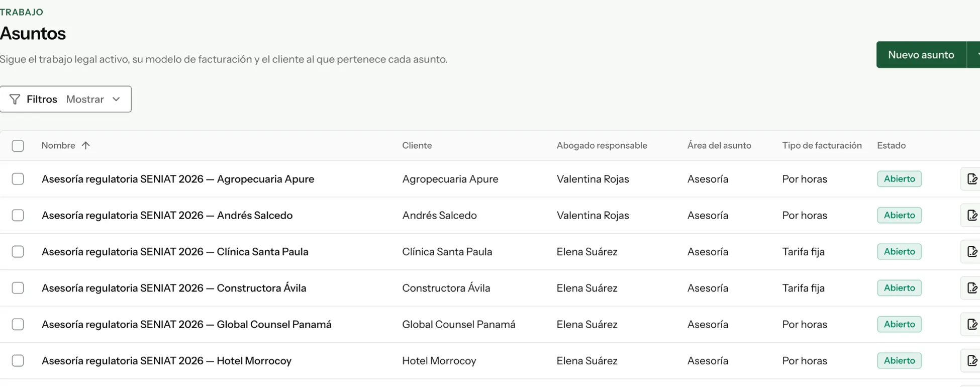This screenshot has width=980, height=387.
Task: Tick the Hotel Morrocoy row checkbox
Action: pyautogui.click(x=18, y=360)
